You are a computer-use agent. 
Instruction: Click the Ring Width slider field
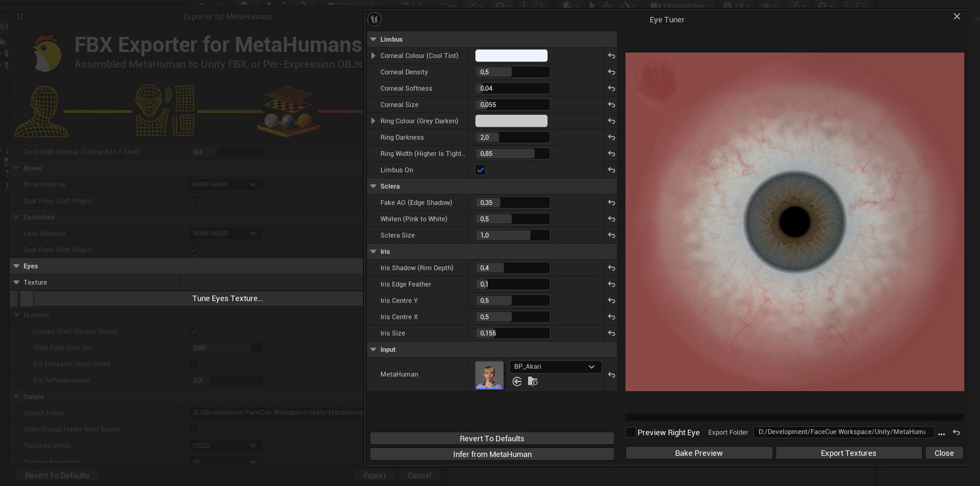pyautogui.click(x=513, y=154)
